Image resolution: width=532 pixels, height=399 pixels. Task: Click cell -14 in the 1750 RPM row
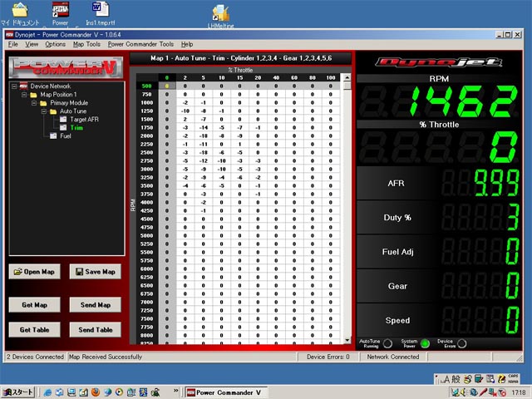203,127
